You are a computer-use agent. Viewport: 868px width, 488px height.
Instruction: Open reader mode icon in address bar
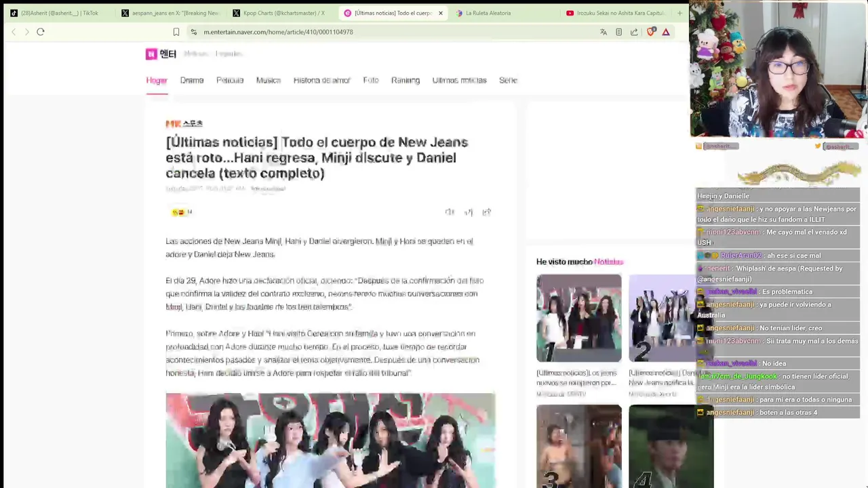pyautogui.click(x=618, y=32)
